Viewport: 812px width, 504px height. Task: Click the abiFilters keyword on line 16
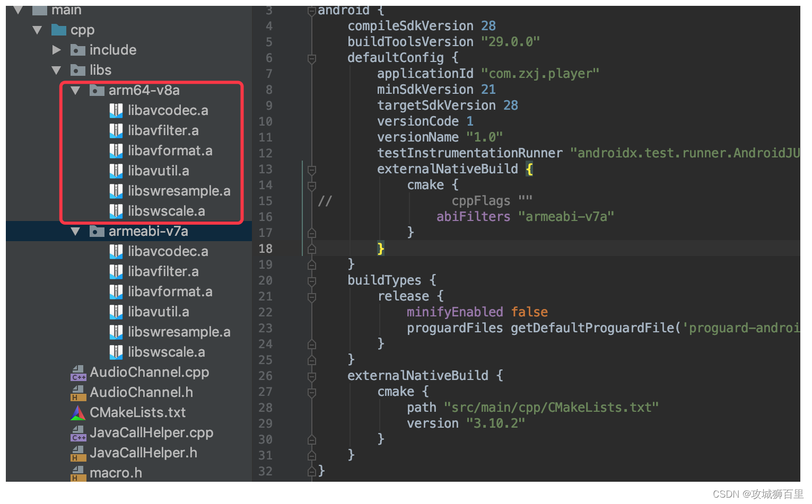coord(474,217)
